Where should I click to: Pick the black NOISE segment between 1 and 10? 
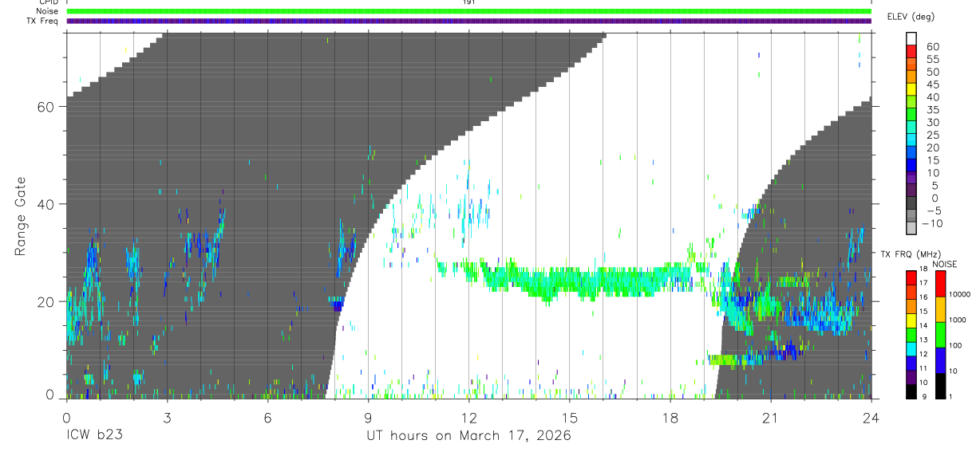(x=940, y=386)
